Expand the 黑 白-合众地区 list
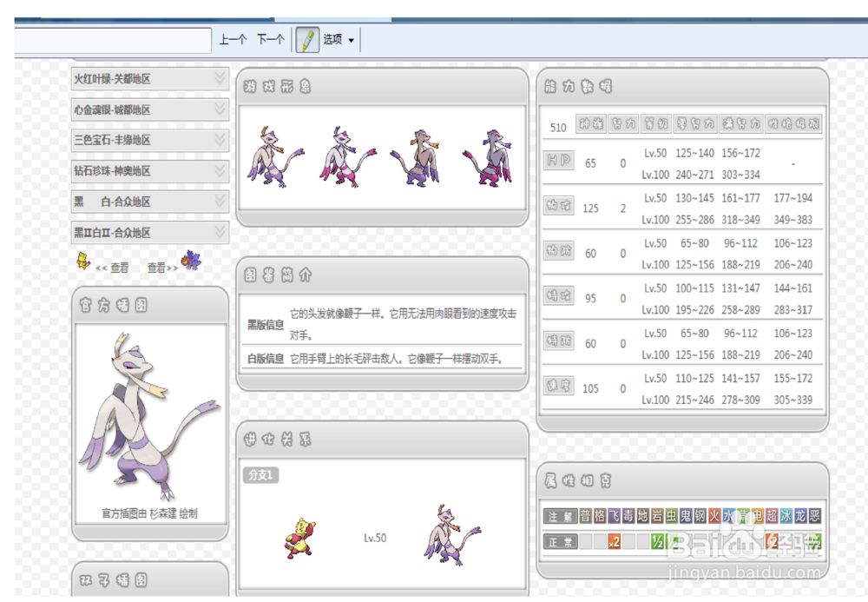 tap(149, 202)
